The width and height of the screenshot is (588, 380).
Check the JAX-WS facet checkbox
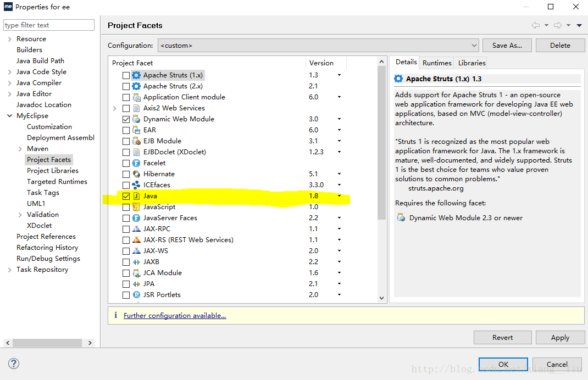[126, 251]
